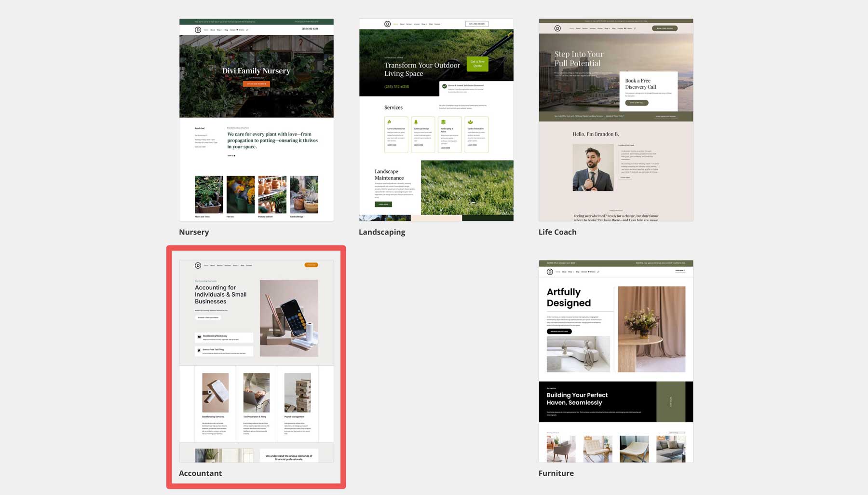Click the Contact menu item in the Landscaping nav
The width and height of the screenshot is (868, 495).
tap(437, 24)
